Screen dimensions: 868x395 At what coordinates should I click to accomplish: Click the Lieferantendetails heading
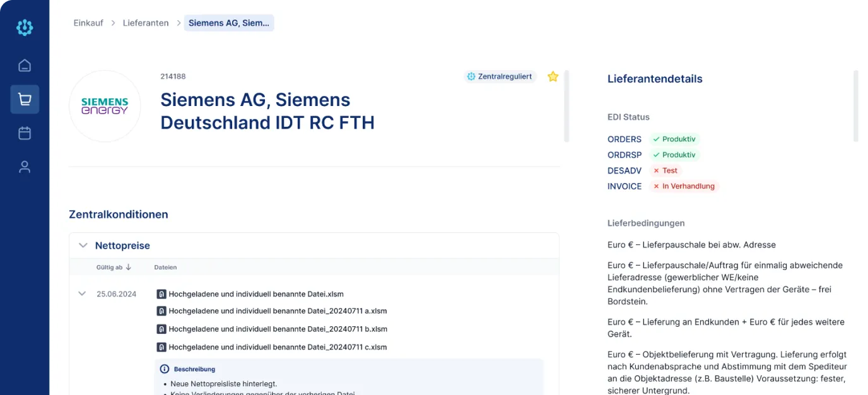tap(655, 79)
